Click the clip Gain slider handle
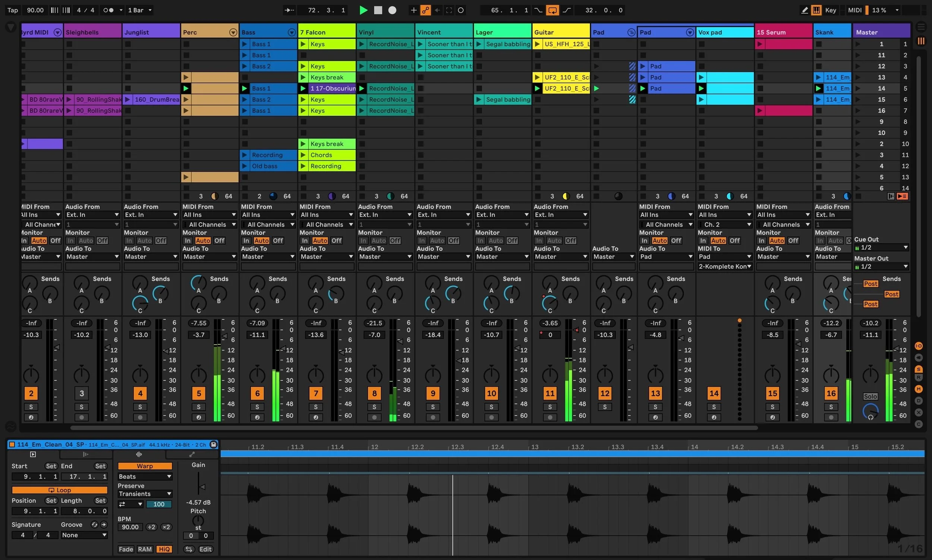932x560 pixels. (202, 487)
